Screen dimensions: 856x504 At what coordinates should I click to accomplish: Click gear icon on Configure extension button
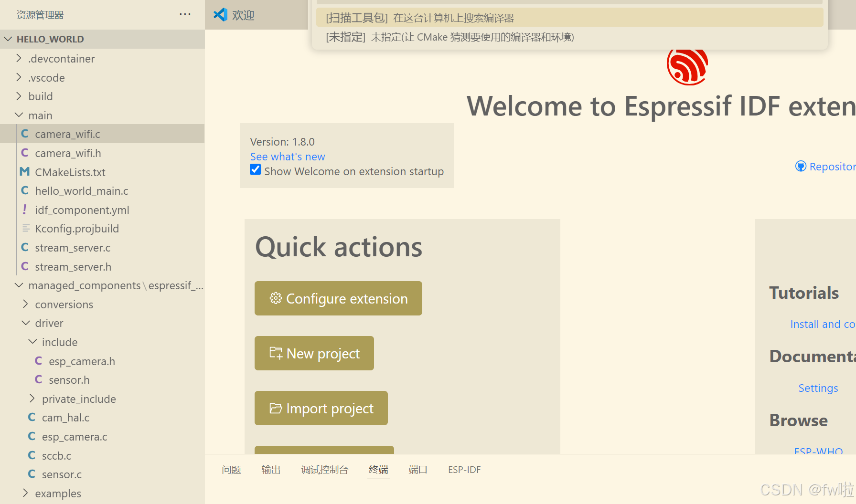[x=276, y=298]
